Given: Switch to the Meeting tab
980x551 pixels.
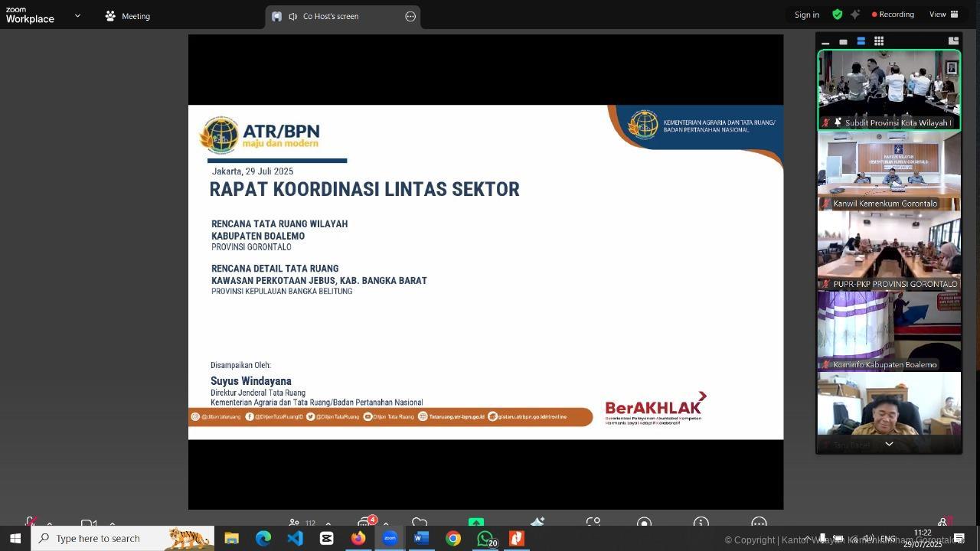Looking at the screenshot, I should 128,16.
